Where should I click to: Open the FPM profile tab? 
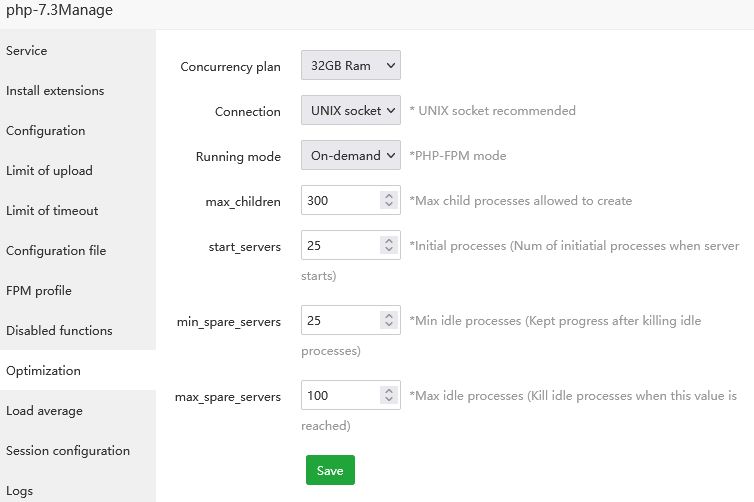pyautogui.click(x=39, y=291)
